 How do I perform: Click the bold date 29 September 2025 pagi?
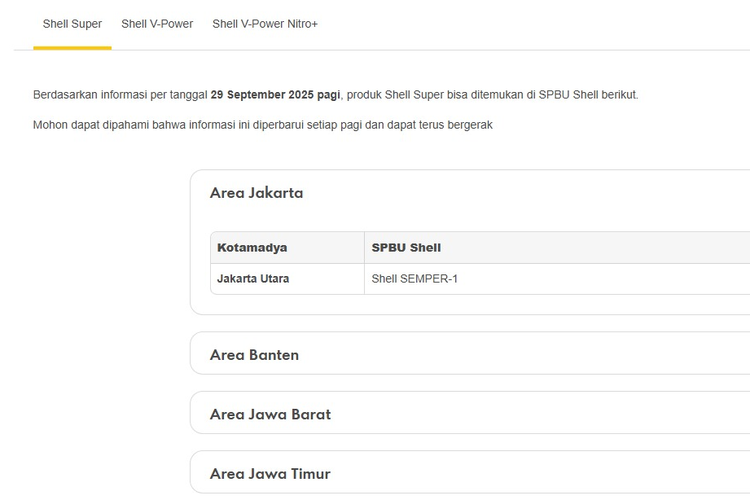coord(277,95)
